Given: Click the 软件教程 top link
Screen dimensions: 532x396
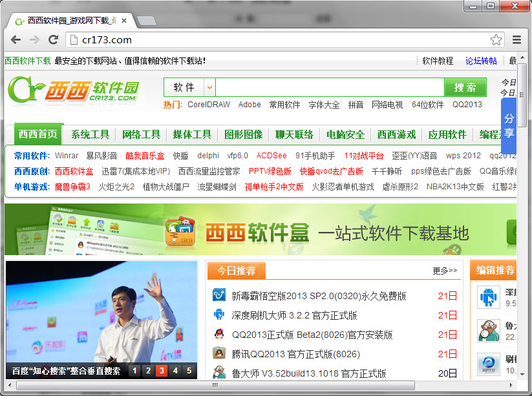Looking at the screenshot, I should click(x=438, y=61).
